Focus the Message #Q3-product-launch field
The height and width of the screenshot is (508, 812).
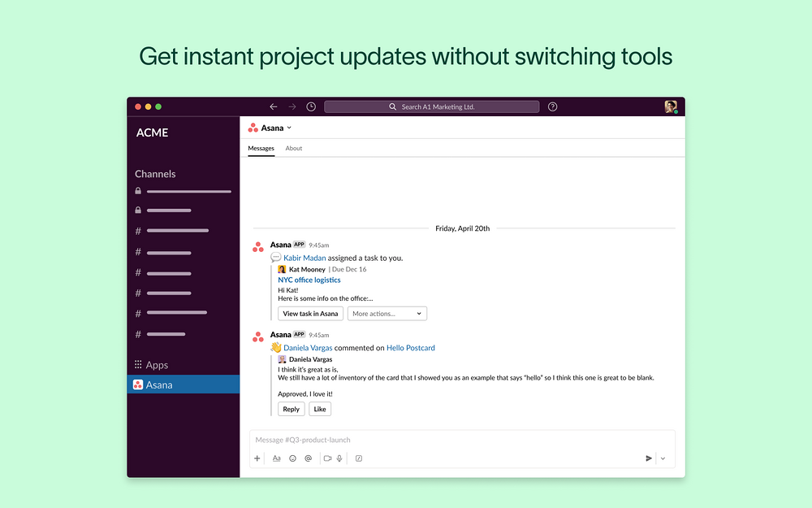462,440
